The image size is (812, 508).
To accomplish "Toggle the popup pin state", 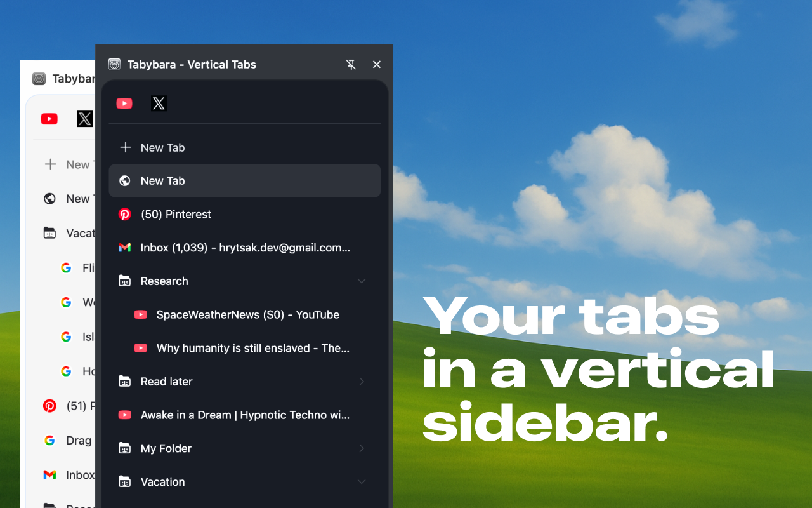I will click(351, 64).
